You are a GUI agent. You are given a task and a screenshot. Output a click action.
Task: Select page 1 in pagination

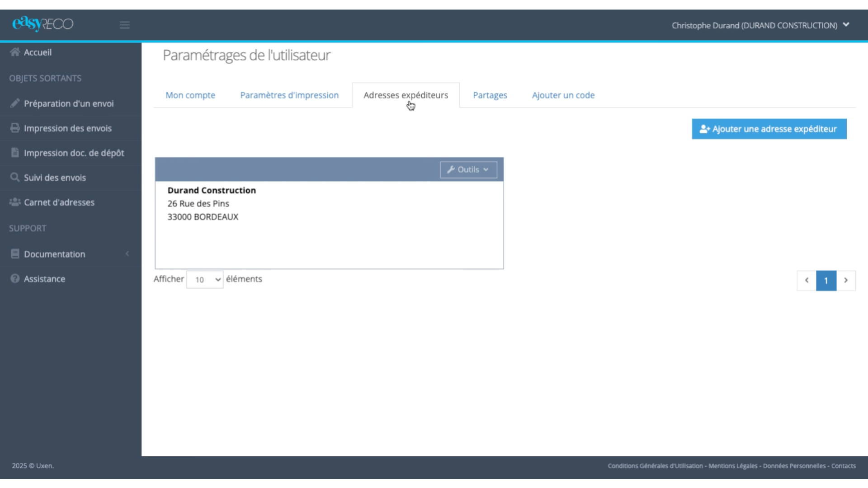tap(826, 281)
